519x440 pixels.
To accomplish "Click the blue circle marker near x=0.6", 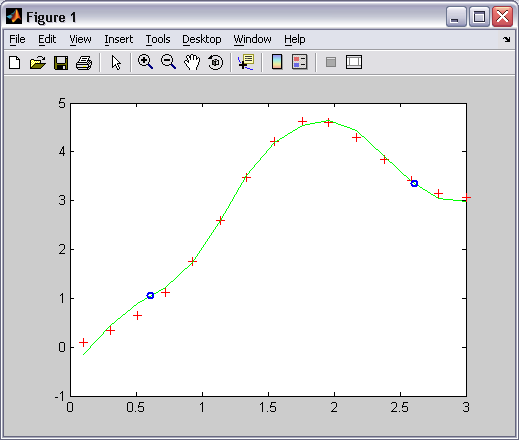I will [x=150, y=295].
